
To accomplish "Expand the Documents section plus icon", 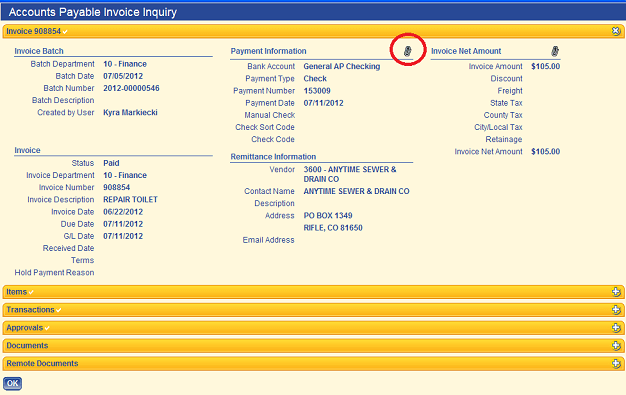I will click(616, 345).
